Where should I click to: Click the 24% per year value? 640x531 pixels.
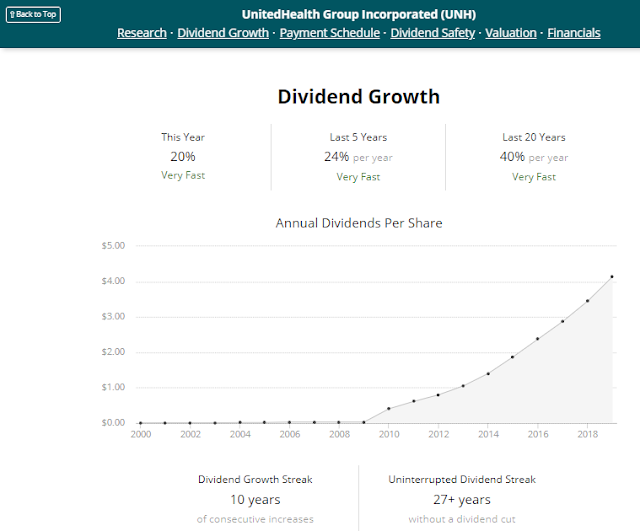(x=358, y=157)
